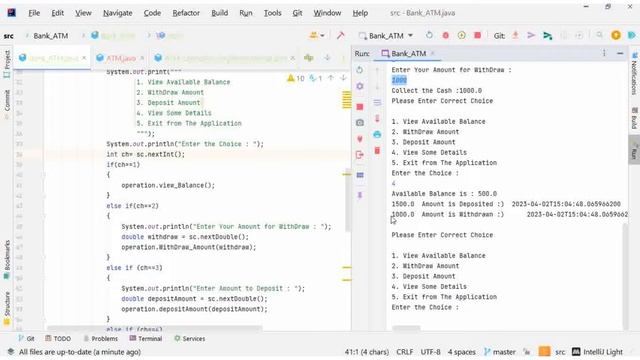640x360 pixels.
Task: Start debugging Bank_ATM with the bug icon
Action: (446, 36)
